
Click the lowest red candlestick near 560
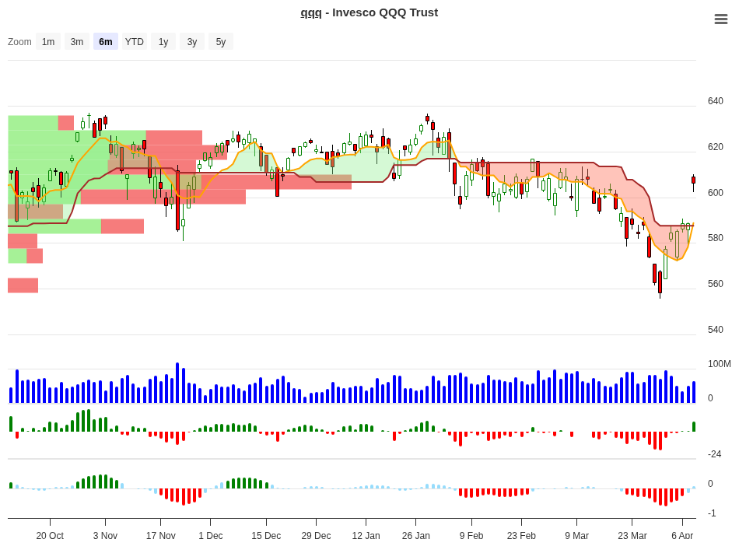tap(660, 282)
